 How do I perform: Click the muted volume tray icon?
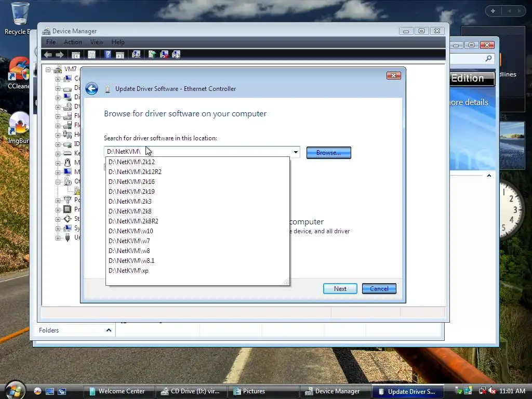[x=492, y=391]
